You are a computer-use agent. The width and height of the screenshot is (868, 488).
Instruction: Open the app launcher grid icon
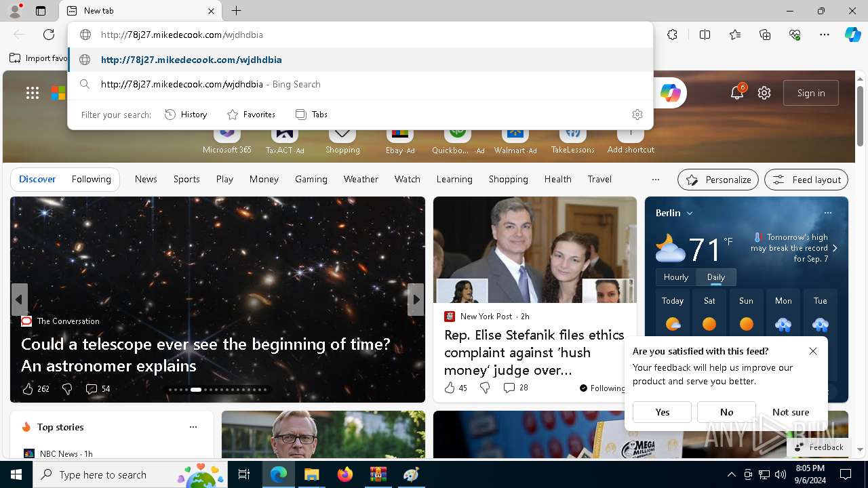(x=33, y=93)
